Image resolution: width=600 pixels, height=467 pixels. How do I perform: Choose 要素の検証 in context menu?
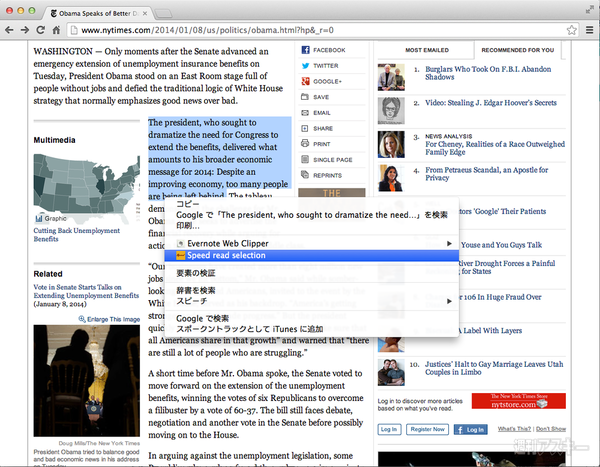click(196, 273)
